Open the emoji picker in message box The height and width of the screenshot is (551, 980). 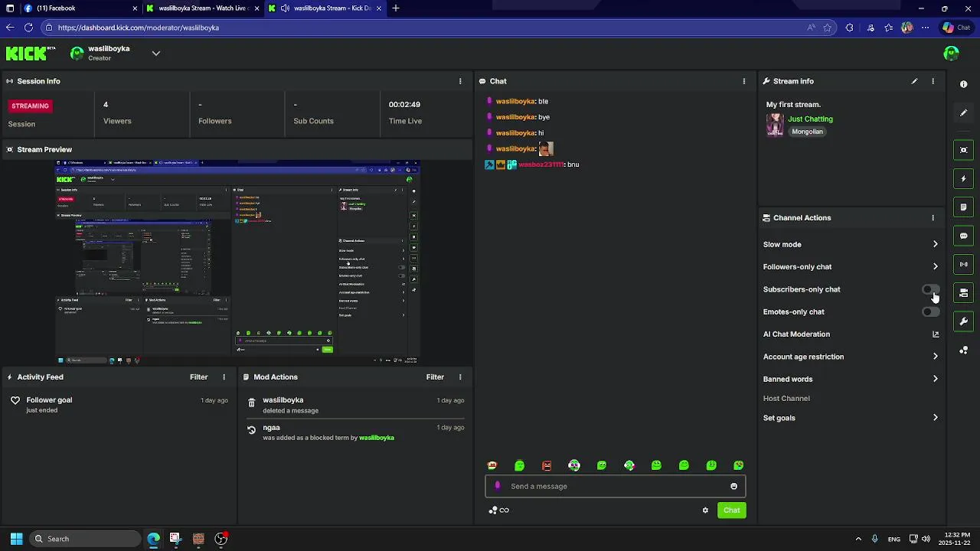click(x=733, y=486)
